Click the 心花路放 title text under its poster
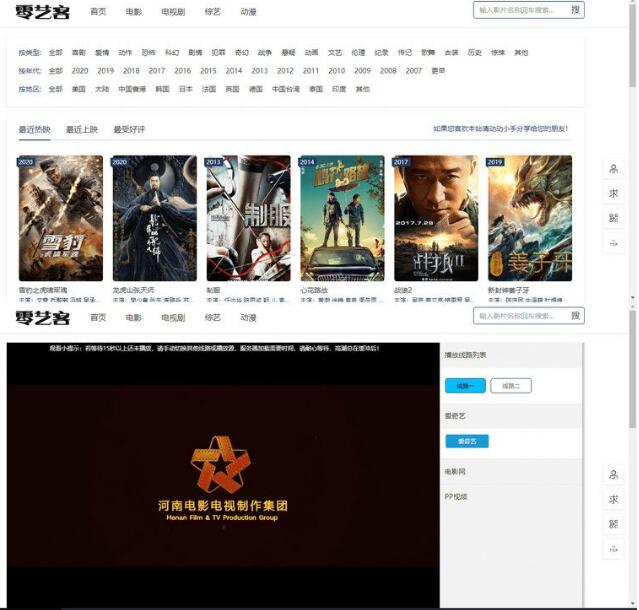The width and height of the screenshot is (639, 610). coord(314,290)
